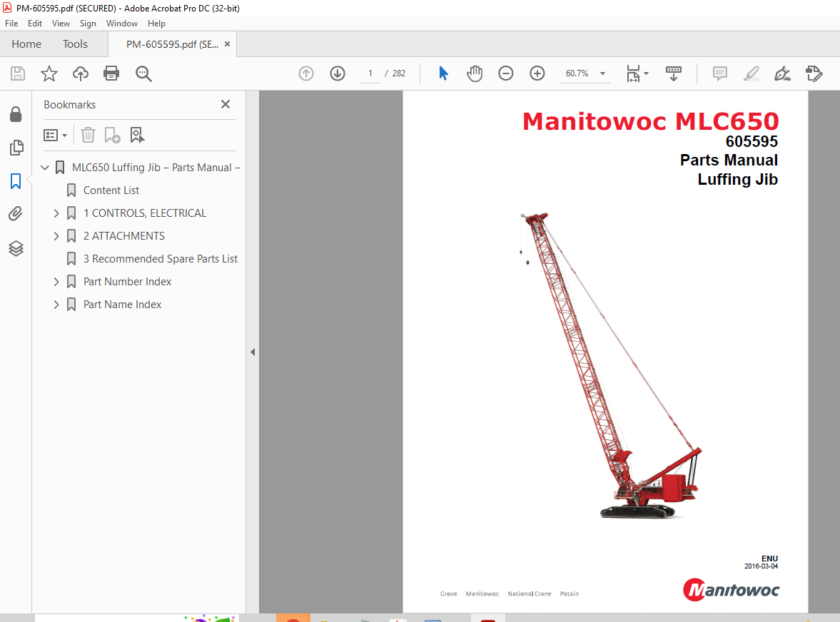Open the layers panel
Viewport: 840px width, 622px height.
point(16,248)
